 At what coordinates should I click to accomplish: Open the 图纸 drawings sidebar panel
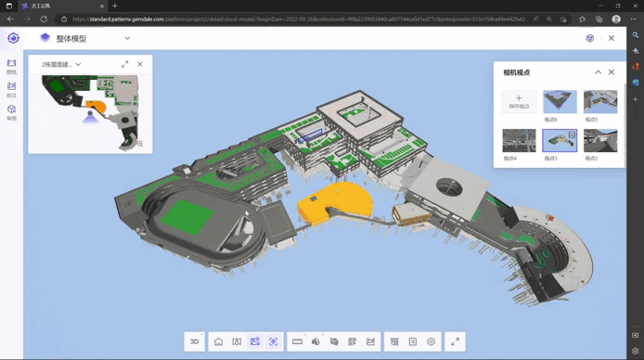tap(11, 67)
